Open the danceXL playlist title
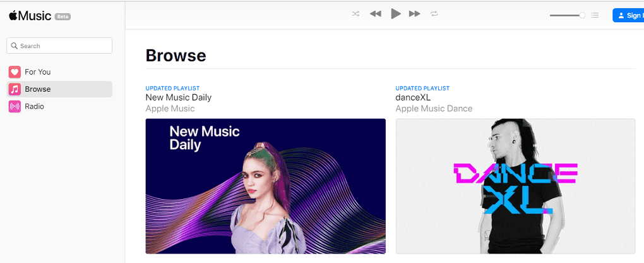 [413, 97]
